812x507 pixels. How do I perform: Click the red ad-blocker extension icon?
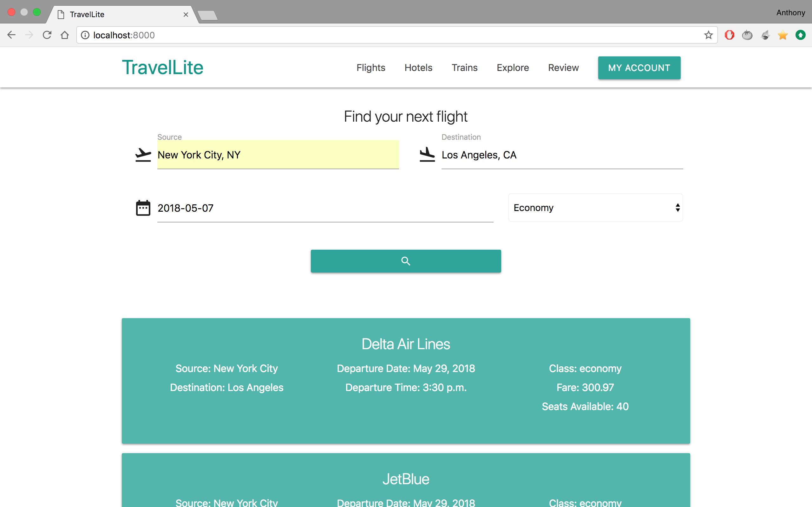[729, 35]
